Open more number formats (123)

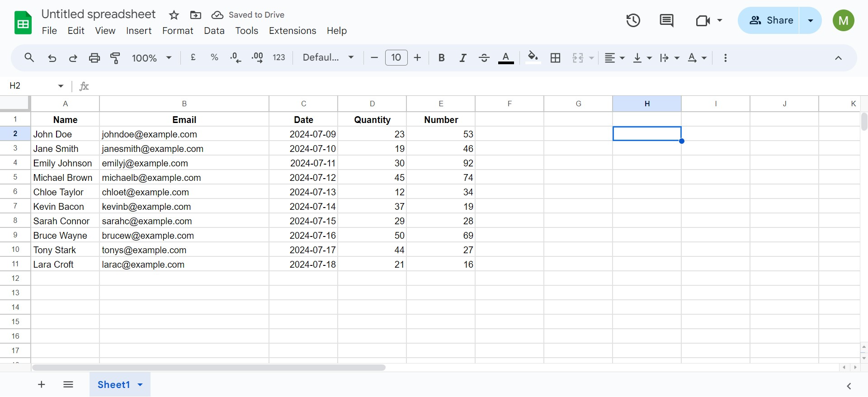click(x=279, y=57)
